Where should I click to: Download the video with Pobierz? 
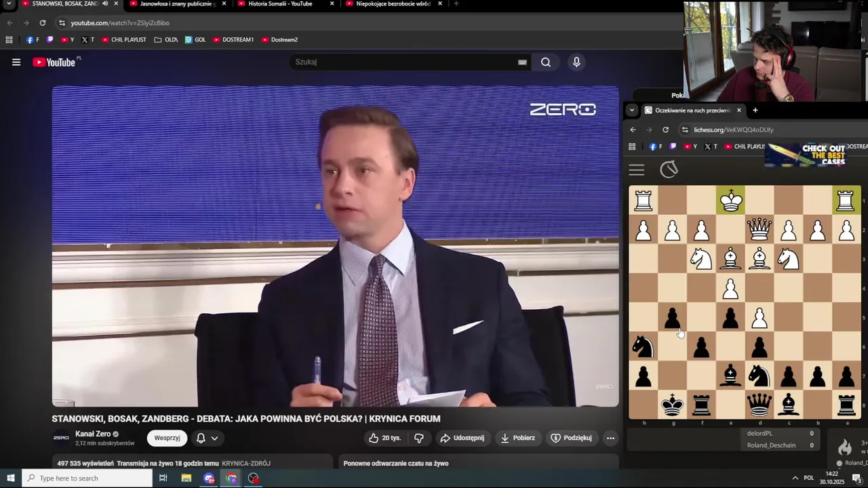coord(517,438)
